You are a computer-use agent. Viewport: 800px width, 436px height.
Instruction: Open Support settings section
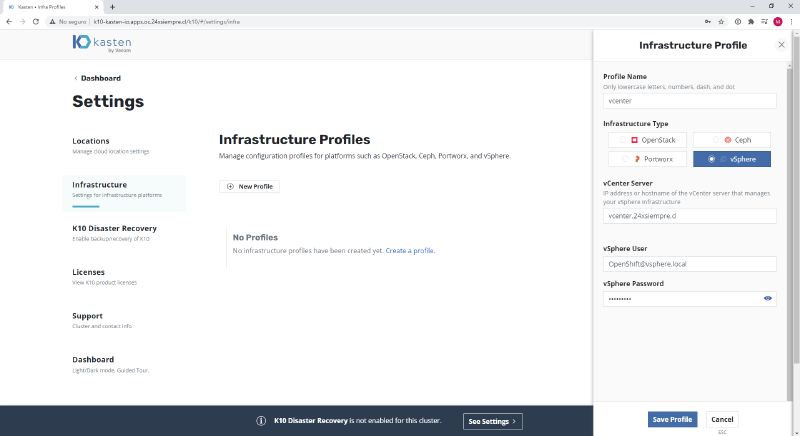[102, 320]
